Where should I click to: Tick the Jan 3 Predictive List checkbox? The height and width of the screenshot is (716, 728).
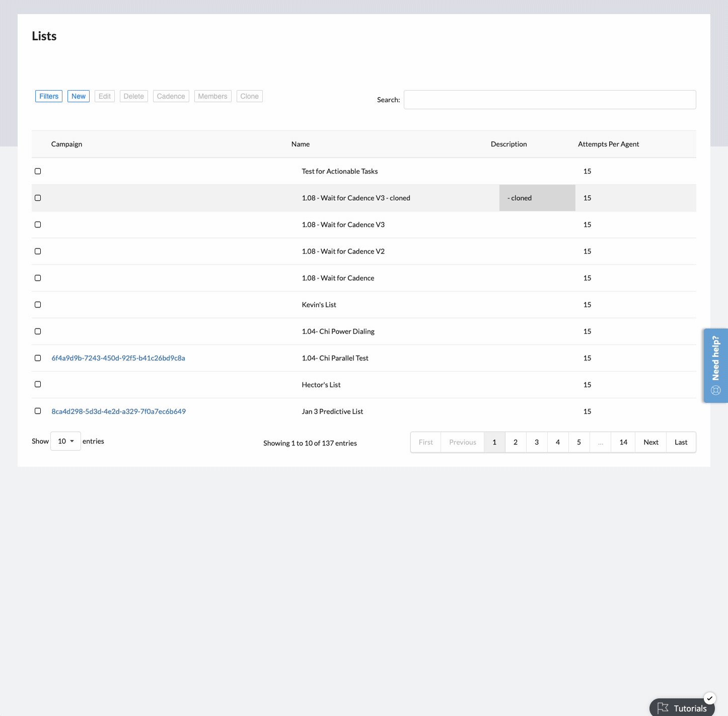tap(38, 411)
